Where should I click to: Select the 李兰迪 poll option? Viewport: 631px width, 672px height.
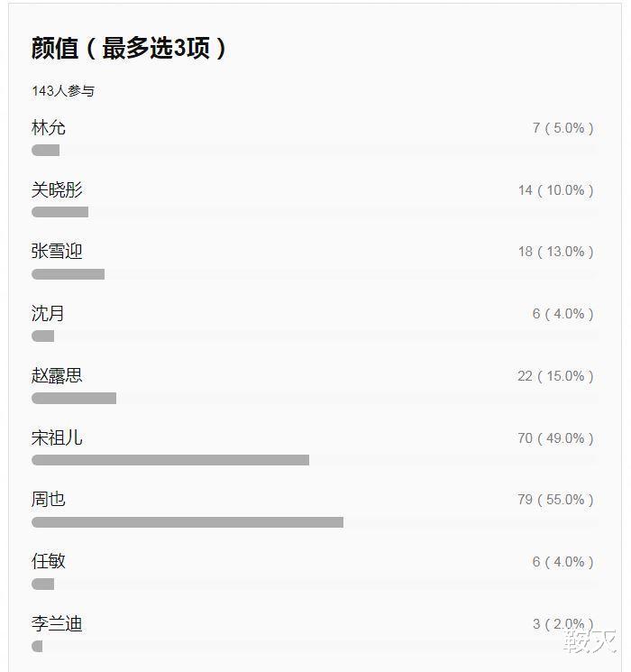[57, 623]
